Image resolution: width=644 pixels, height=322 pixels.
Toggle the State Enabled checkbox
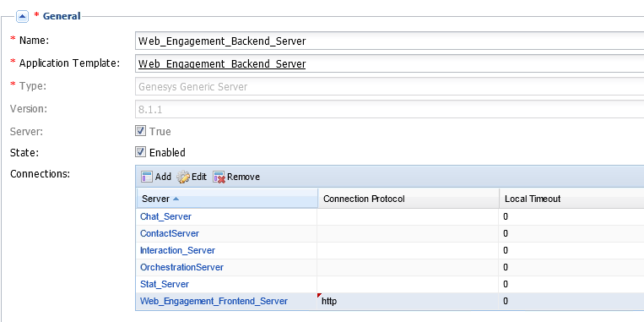pyautogui.click(x=140, y=152)
